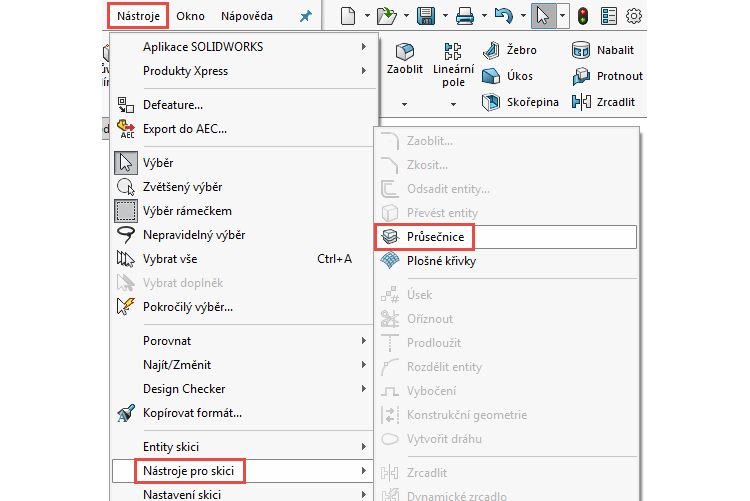Open Pokročilý výběr... dialog

coord(243,307)
